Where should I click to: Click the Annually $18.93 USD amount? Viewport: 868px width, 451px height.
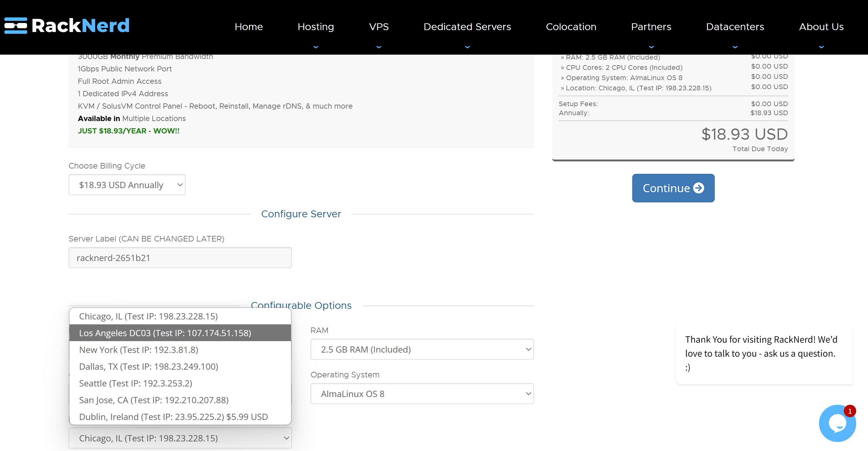(x=769, y=113)
